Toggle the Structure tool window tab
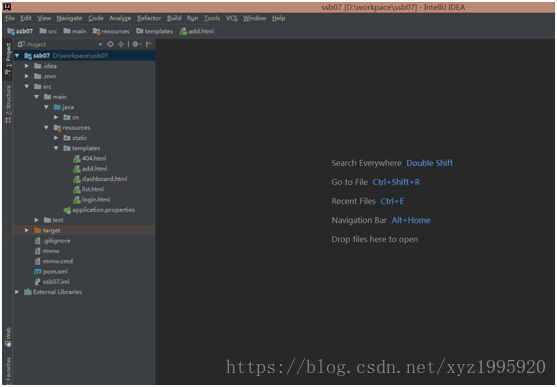This screenshot has width=557, height=387. 8,104
